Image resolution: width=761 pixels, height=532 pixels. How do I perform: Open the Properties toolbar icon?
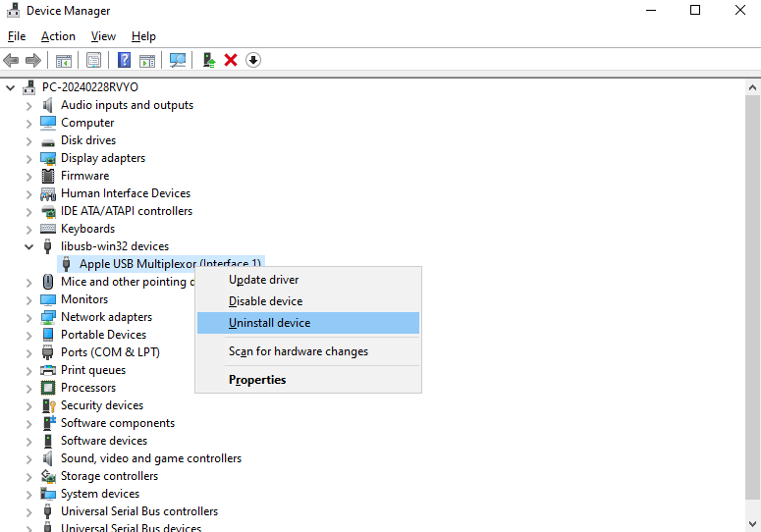93,60
